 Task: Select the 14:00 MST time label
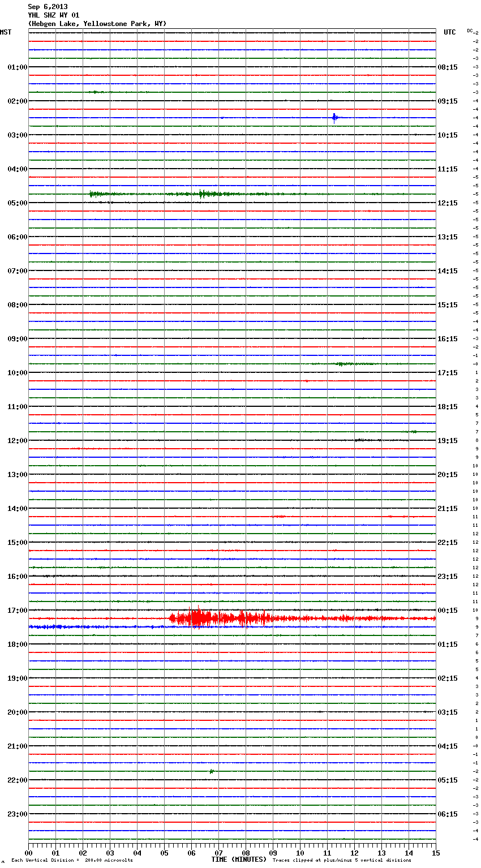point(18,509)
